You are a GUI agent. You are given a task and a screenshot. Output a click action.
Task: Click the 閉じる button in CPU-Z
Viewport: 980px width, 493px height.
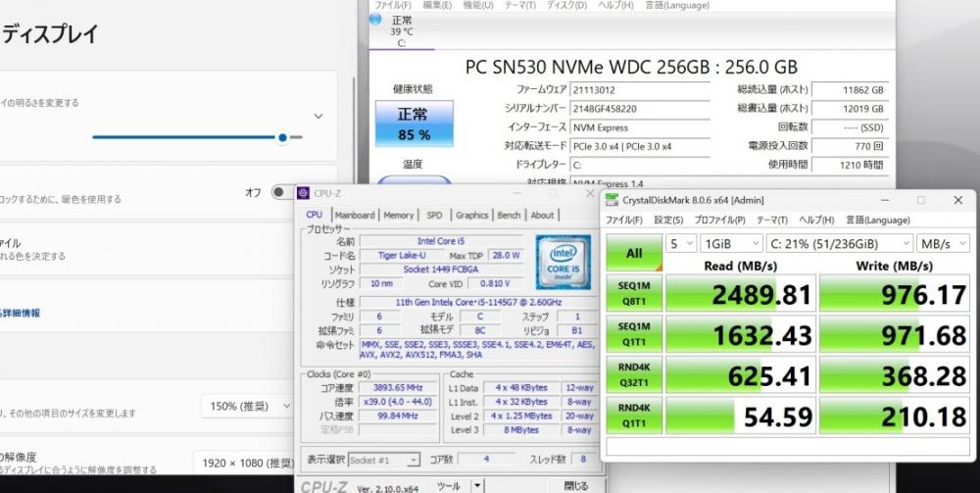tap(575, 485)
